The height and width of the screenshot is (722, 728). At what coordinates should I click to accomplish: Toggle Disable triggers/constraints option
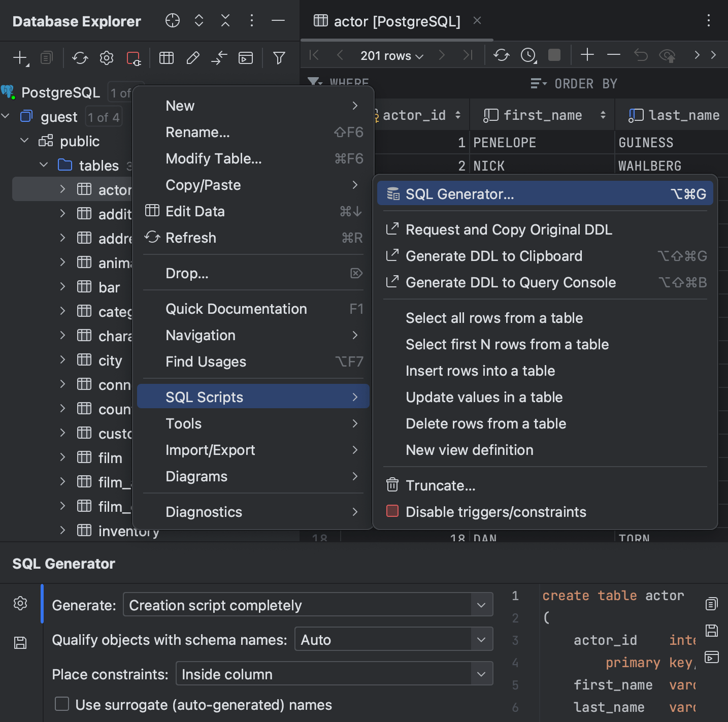pyautogui.click(x=495, y=512)
